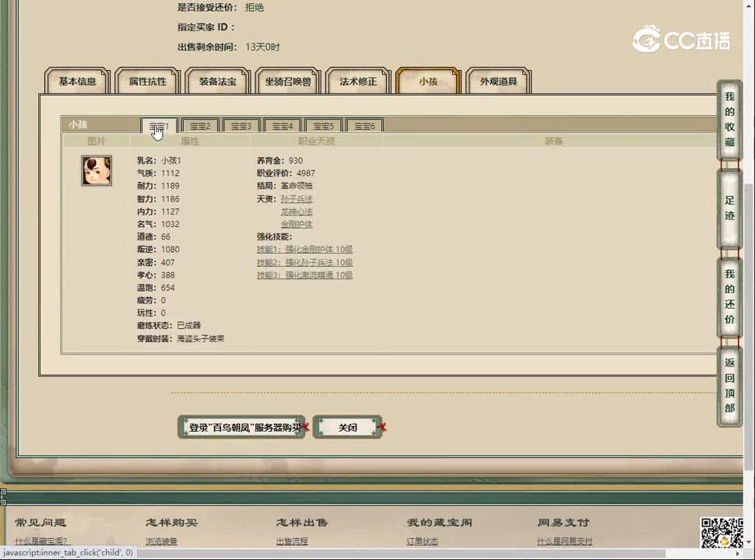Click the 乳名 小孩1 text

click(159, 161)
